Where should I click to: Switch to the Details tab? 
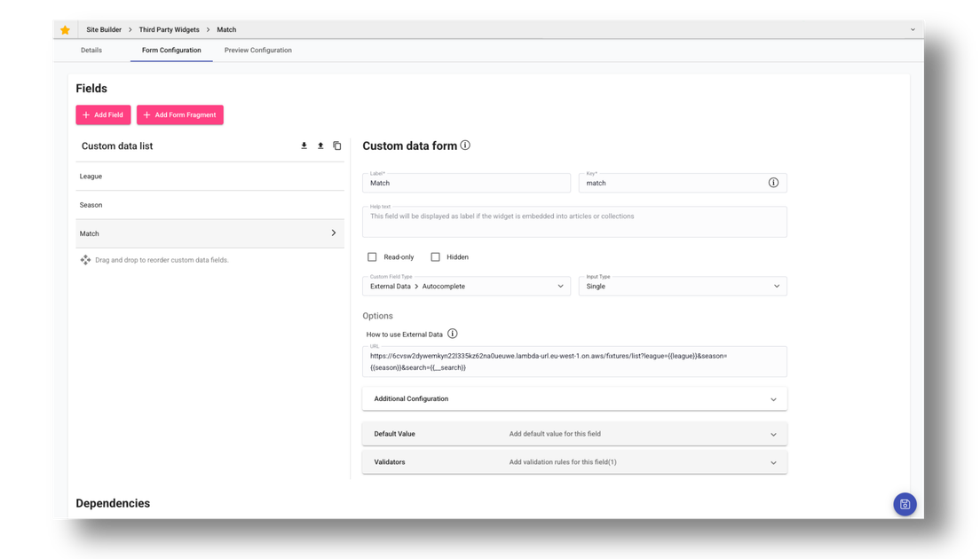pyautogui.click(x=91, y=50)
